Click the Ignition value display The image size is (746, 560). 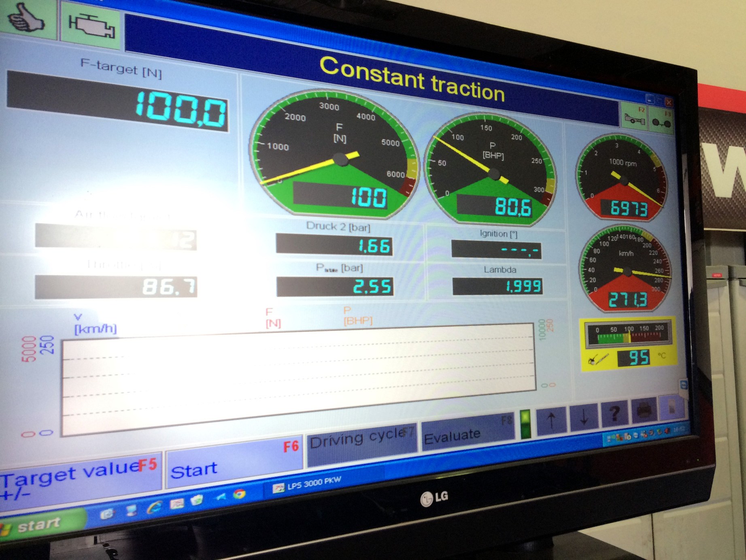pyautogui.click(x=496, y=249)
